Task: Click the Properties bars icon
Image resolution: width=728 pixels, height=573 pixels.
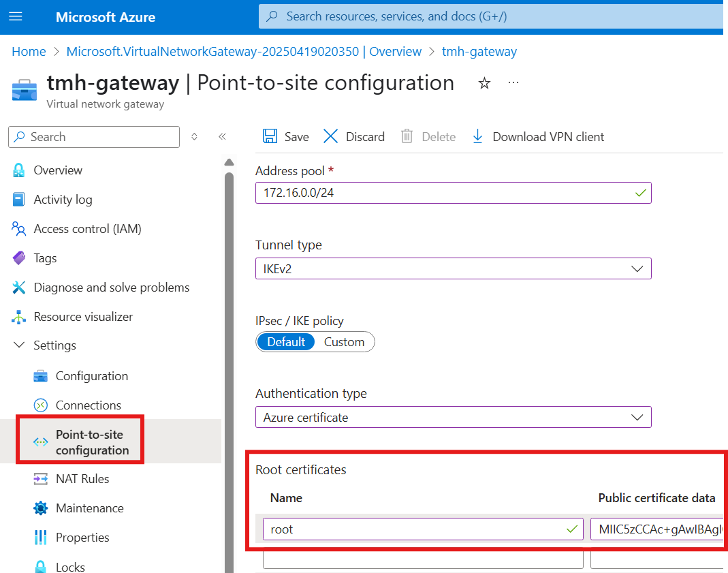Action: tap(41, 538)
